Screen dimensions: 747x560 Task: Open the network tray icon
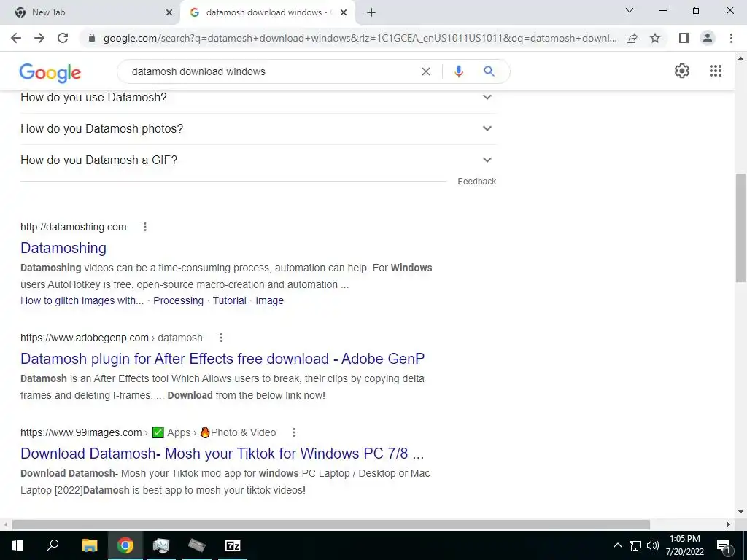[635, 545]
